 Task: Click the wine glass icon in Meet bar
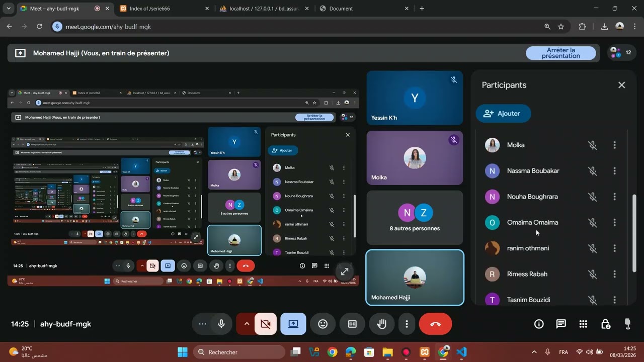627,324
